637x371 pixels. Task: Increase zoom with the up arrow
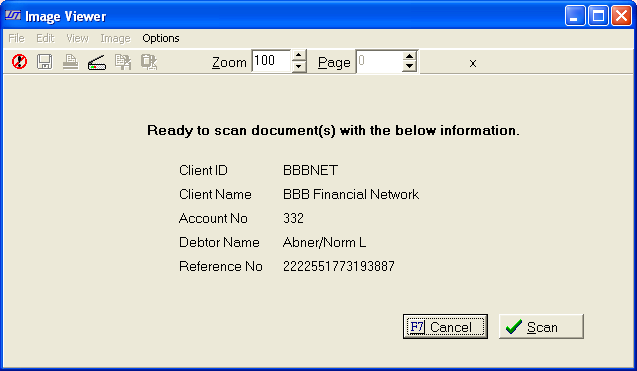pos(299,56)
